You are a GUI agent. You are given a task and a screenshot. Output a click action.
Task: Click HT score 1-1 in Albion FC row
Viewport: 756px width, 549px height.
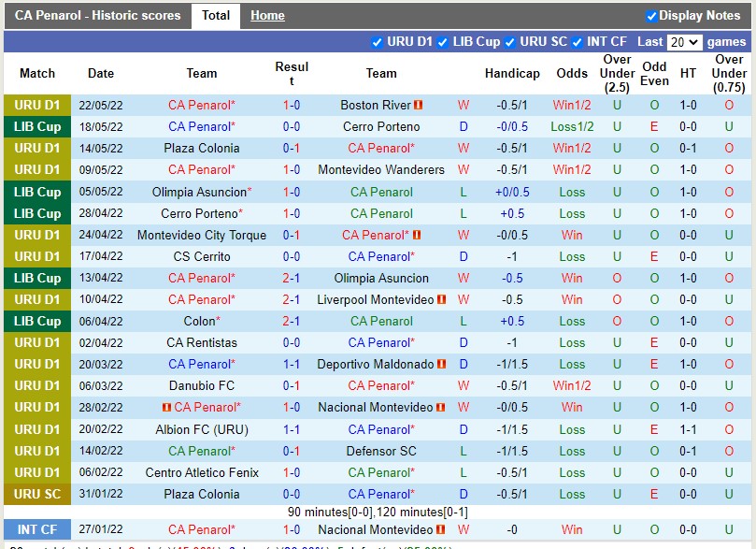click(688, 429)
